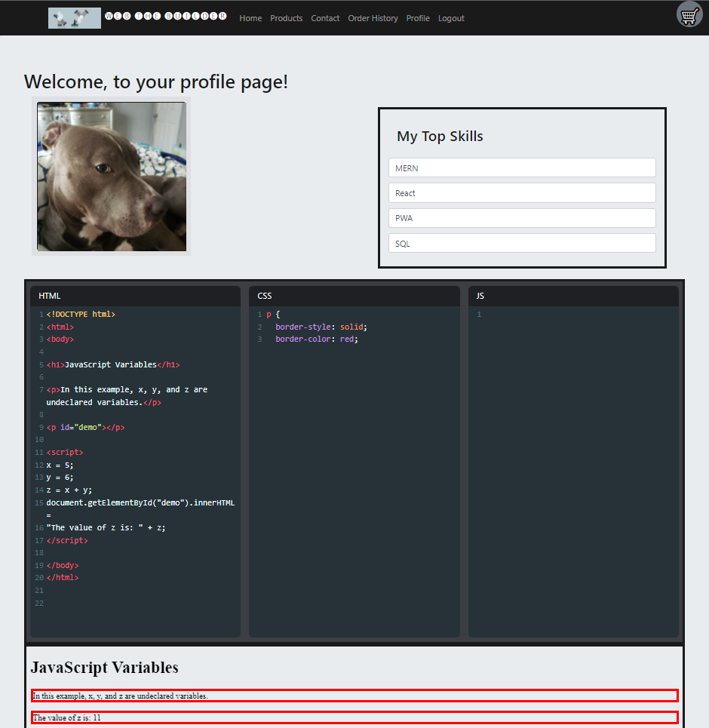Viewport: 709px width, 728px height.
Task: View Order History
Action: 373,18
